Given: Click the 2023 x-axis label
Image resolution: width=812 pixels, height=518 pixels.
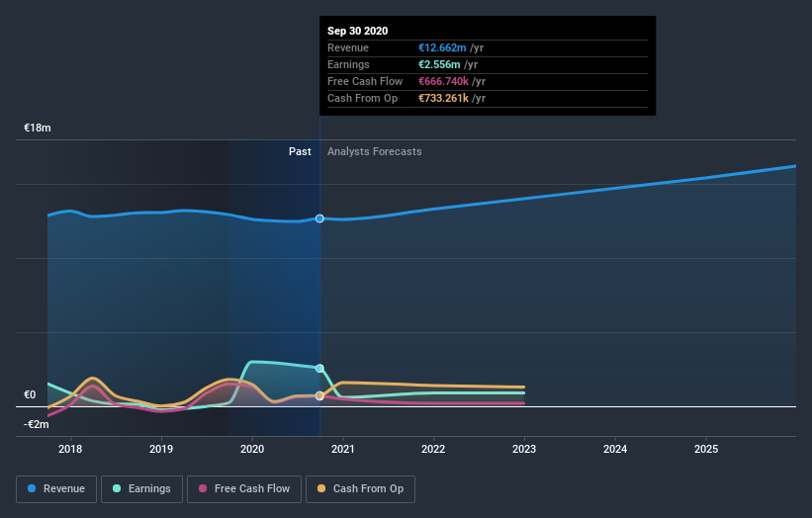Looking at the screenshot, I should (x=524, y=449).
